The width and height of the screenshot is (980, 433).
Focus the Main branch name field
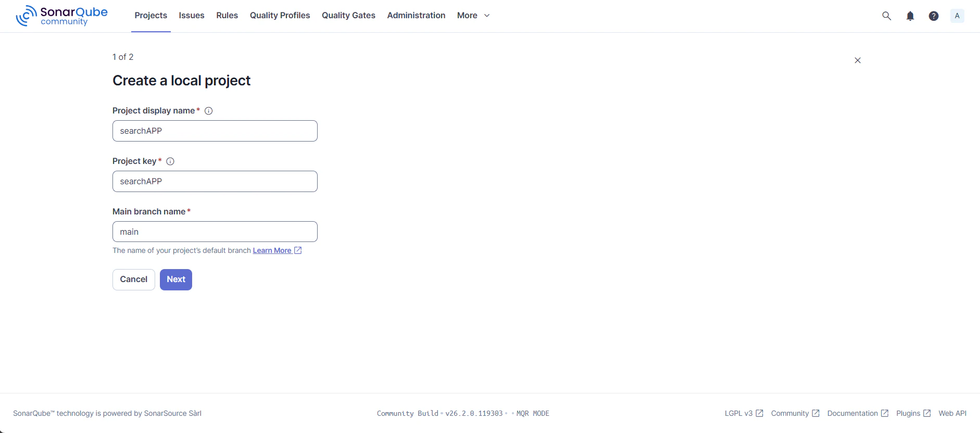click(215, 232)
